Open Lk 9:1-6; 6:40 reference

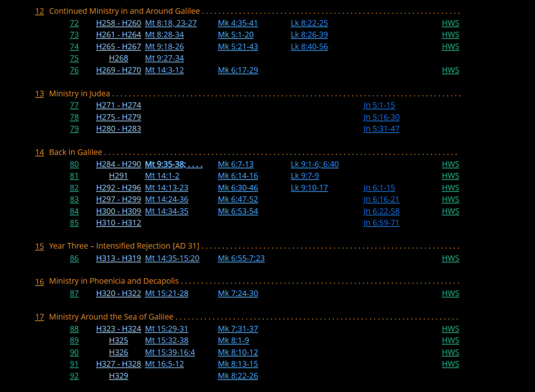315,164
